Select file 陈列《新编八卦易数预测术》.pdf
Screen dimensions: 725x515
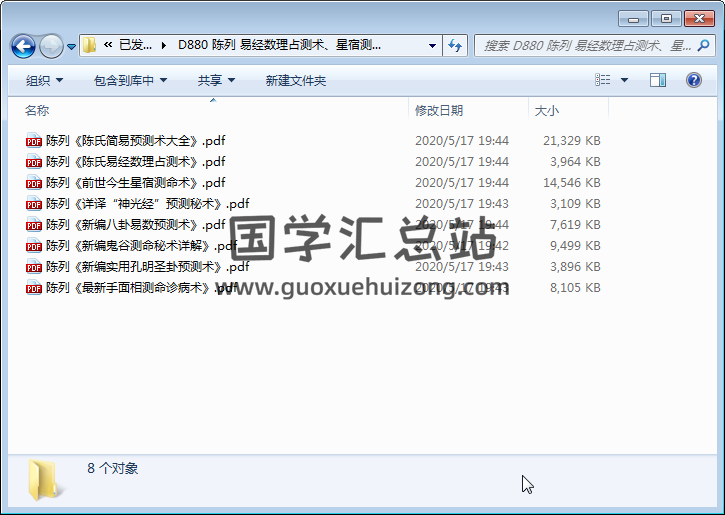[135, 224]
